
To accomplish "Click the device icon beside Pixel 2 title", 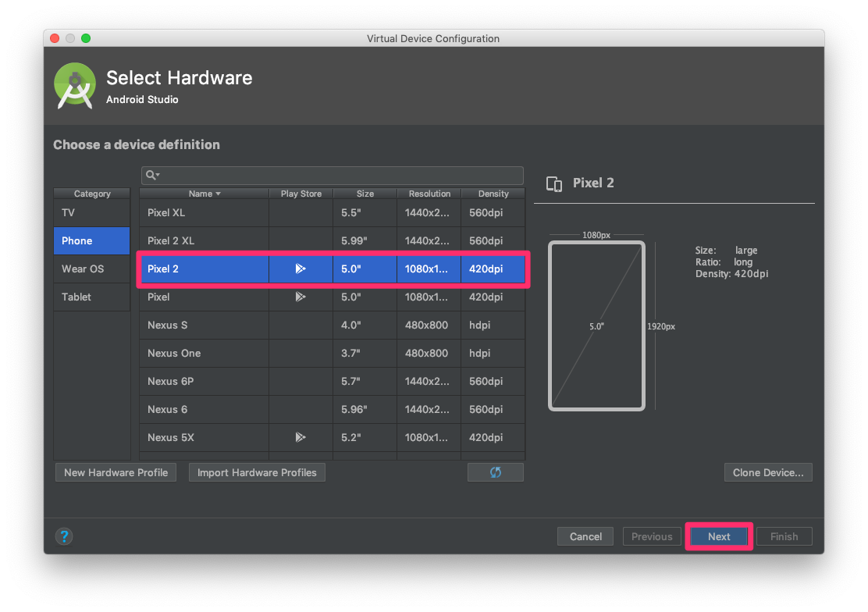I will [x=554, y=184].
